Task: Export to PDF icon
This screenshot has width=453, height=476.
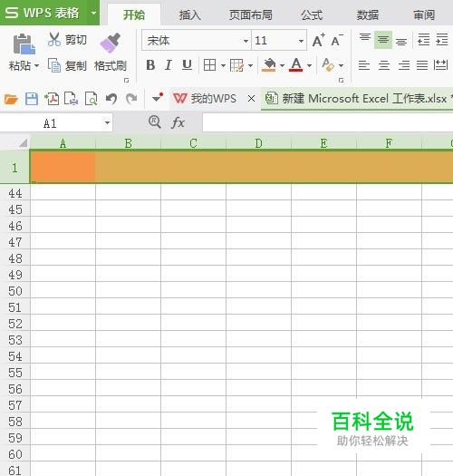Action: (52, 99)
